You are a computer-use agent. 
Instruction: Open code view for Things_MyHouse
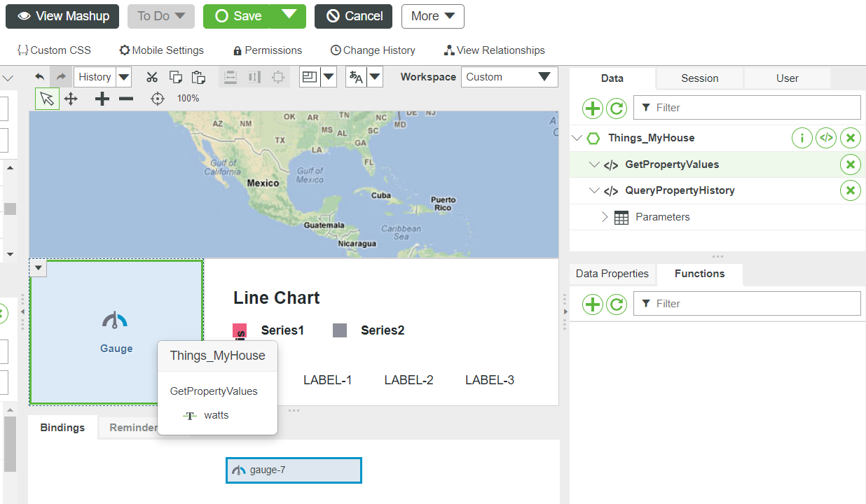pos(825,138)
